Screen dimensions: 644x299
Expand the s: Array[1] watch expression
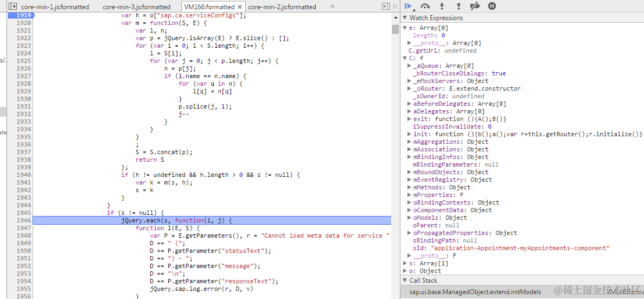406,263
